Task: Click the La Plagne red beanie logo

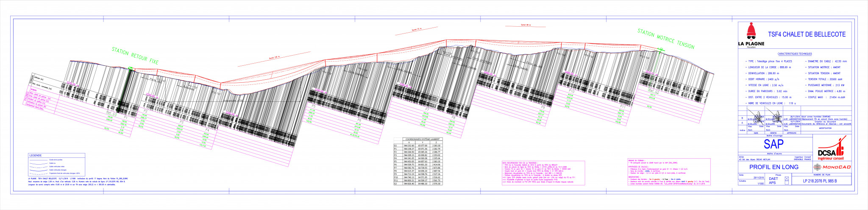Action: click(x=751, y=35)
